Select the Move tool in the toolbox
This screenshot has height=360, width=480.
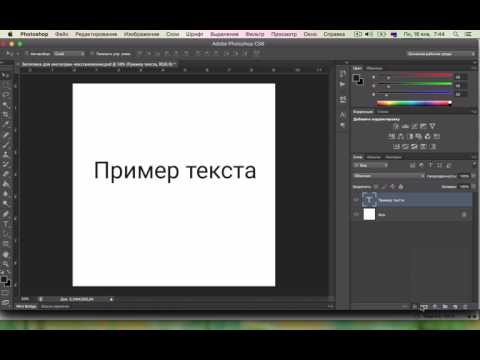6,76
